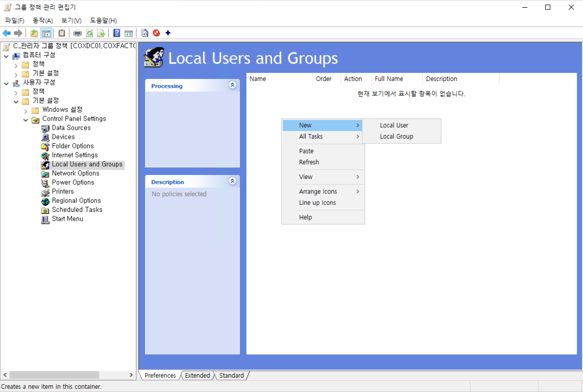
Task: Toggle the show/hide console tree icon
Action: (46, 33)
